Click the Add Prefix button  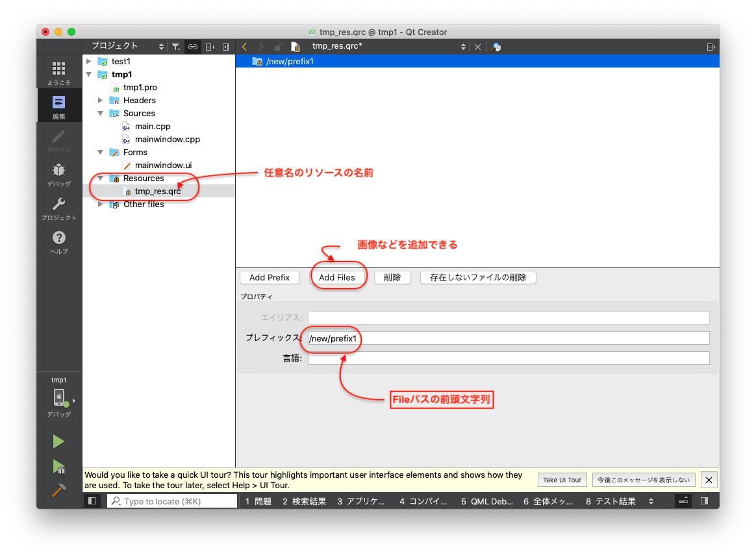coord(270,278)
